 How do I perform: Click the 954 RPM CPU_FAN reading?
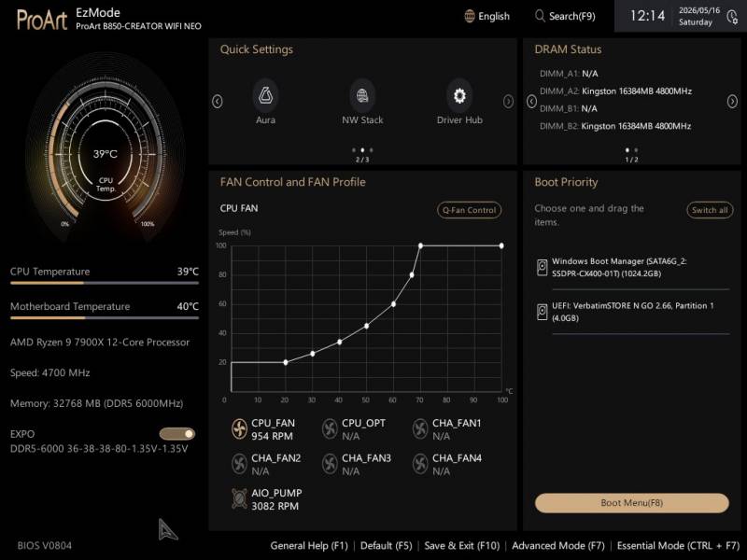click(x=272, y=436)
